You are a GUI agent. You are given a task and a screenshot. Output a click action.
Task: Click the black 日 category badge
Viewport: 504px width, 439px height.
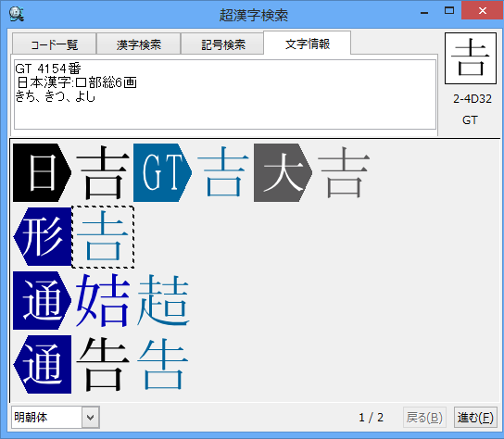pyautogui.click(x=42, y=172)
